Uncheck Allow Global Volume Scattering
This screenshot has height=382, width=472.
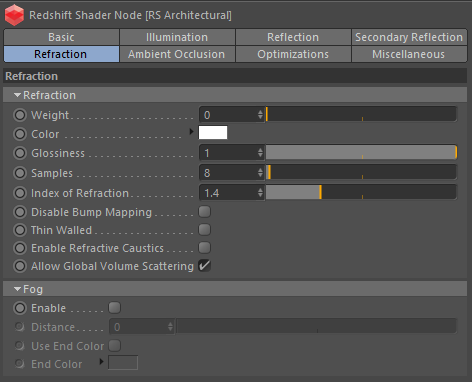pyautogui.click(x=204, y=266)
